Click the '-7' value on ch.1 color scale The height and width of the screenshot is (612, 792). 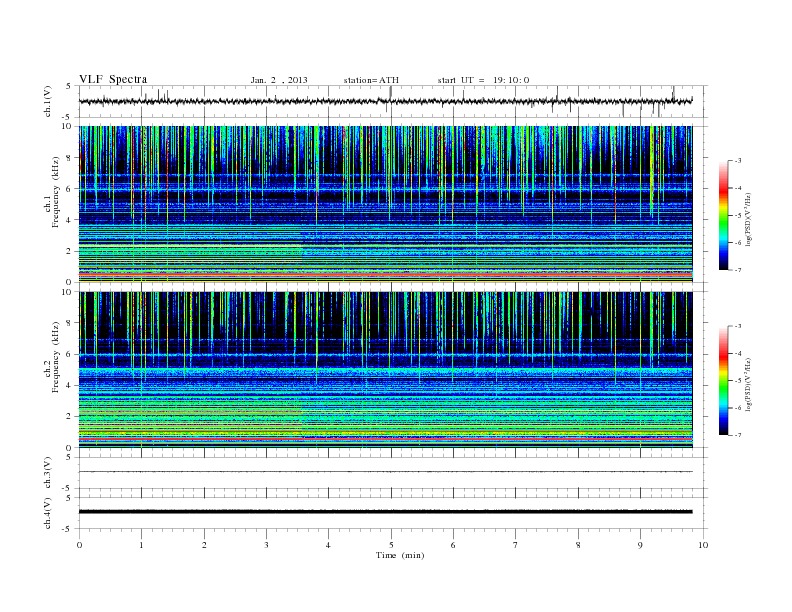(x=738, y=270)
